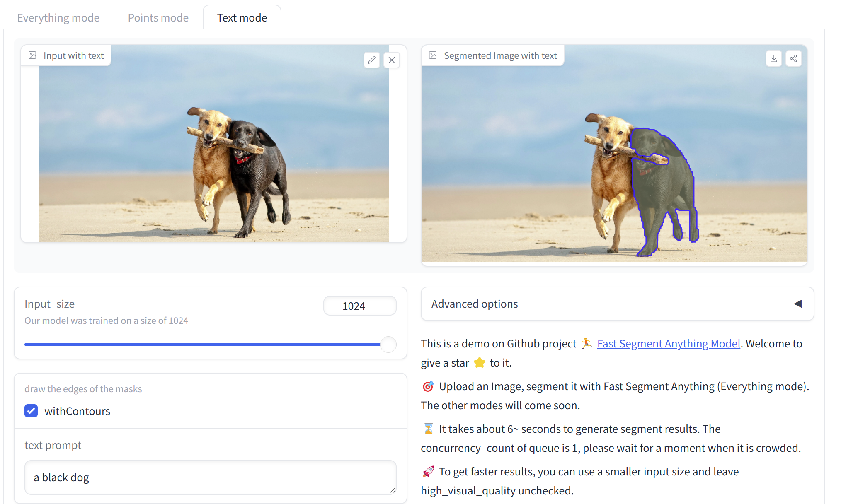The image size is (841, 504).
Task: Expand the Advanced options panel
Action: pyautogui.click(x=475, y=304)
